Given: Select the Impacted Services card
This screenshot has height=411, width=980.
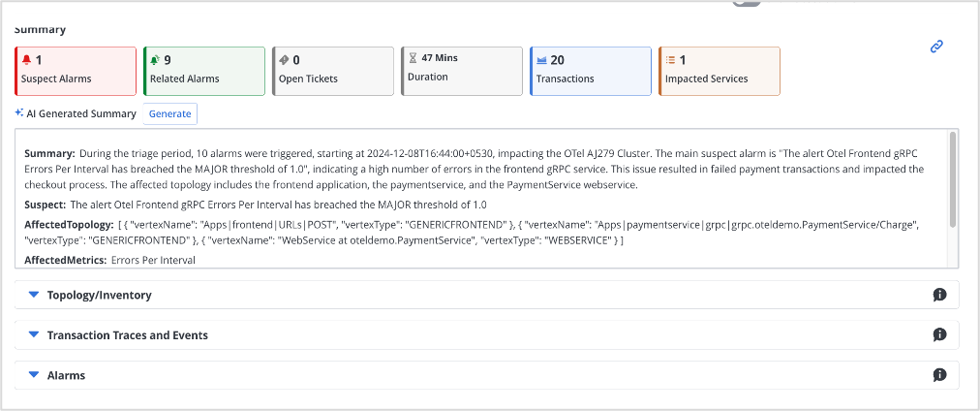Looking at the screenshot, I should [719, 71].
